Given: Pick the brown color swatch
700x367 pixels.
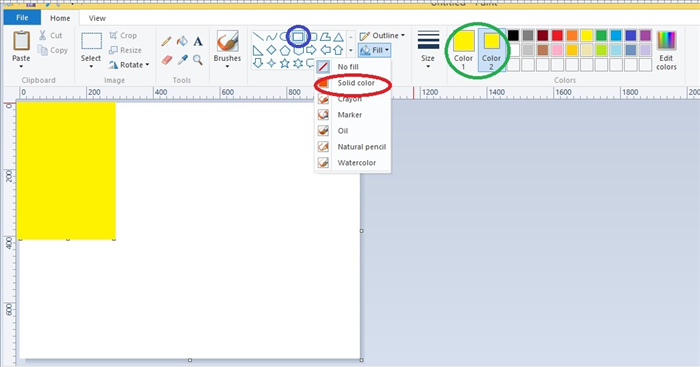Looking at the screenshot, I should tap(542, 50).
